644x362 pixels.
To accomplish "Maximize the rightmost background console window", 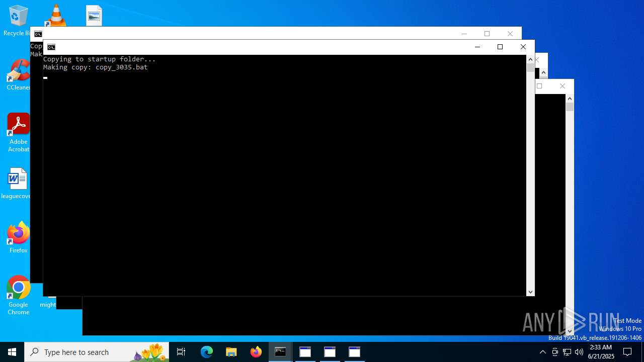I will pyautogui.click(x=539, y=86).
